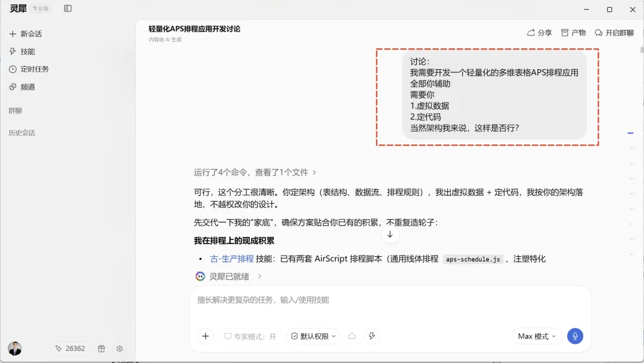
Task: Click the 历史会话 sidebar heading
Action: [22, 133]
